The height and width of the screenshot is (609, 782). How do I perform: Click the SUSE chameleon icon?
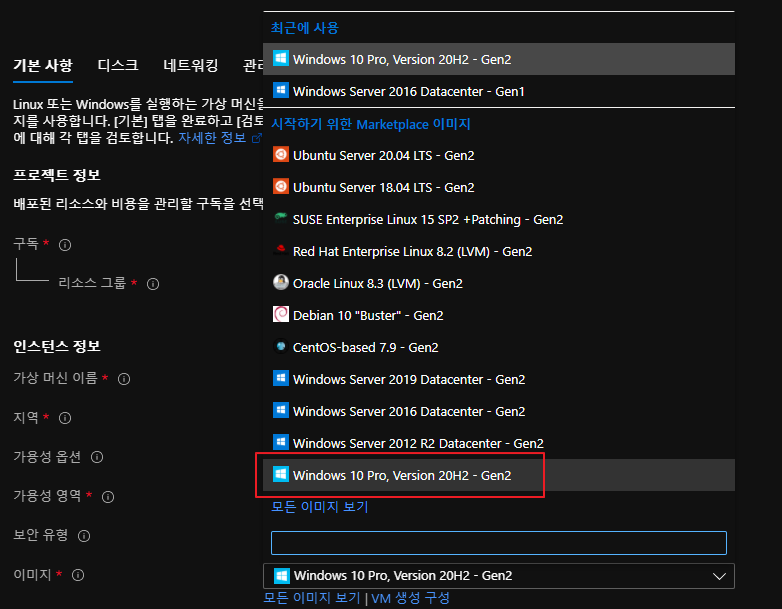tap(281, 217)
